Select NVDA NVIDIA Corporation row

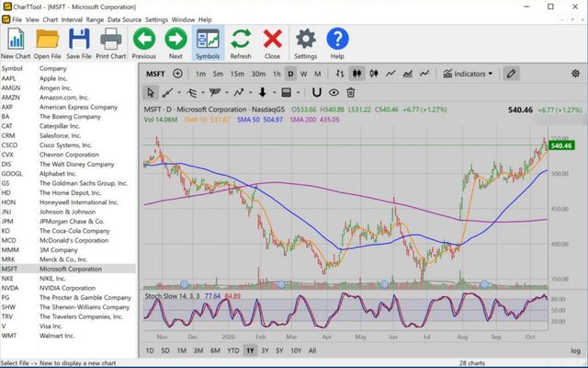click(x=68, y=288)
